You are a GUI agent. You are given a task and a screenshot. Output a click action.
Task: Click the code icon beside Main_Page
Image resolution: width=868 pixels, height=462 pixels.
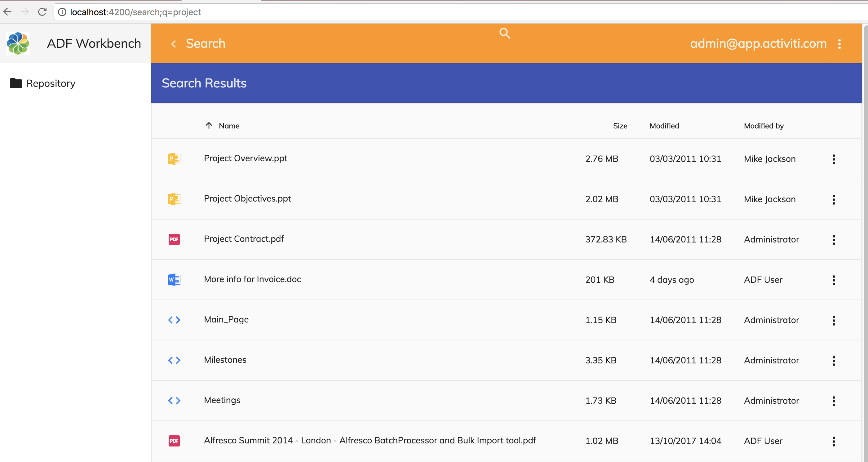[x=174, y=320]
